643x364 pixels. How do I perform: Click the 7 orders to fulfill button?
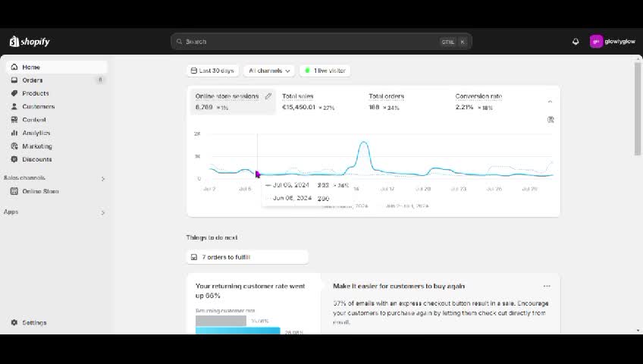tap(247, 257)
